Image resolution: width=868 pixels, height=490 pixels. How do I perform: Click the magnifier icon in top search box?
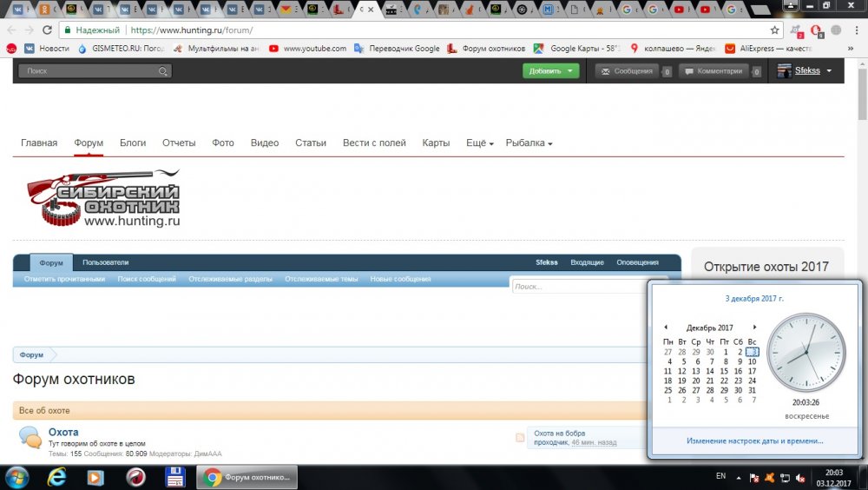coord(162,71)
